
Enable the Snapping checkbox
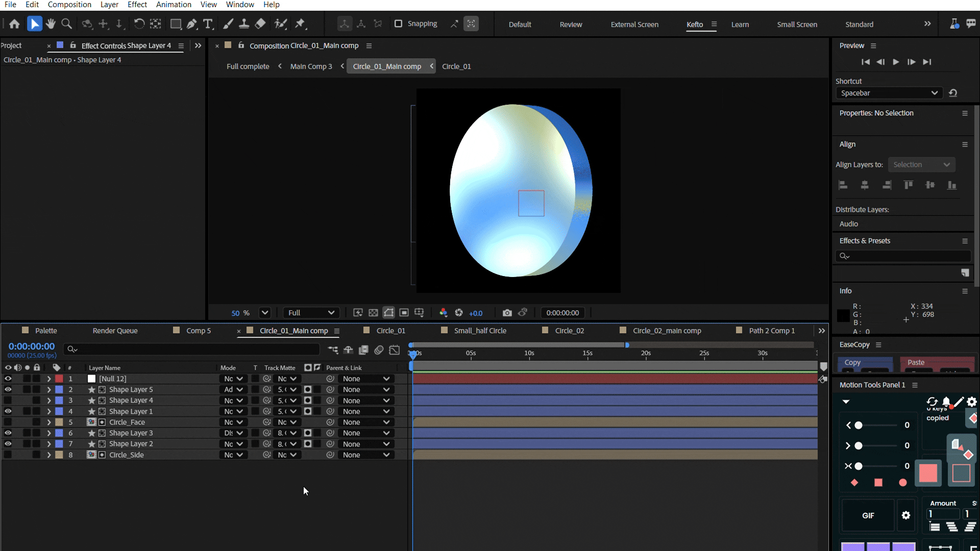(x=399, y=24)
